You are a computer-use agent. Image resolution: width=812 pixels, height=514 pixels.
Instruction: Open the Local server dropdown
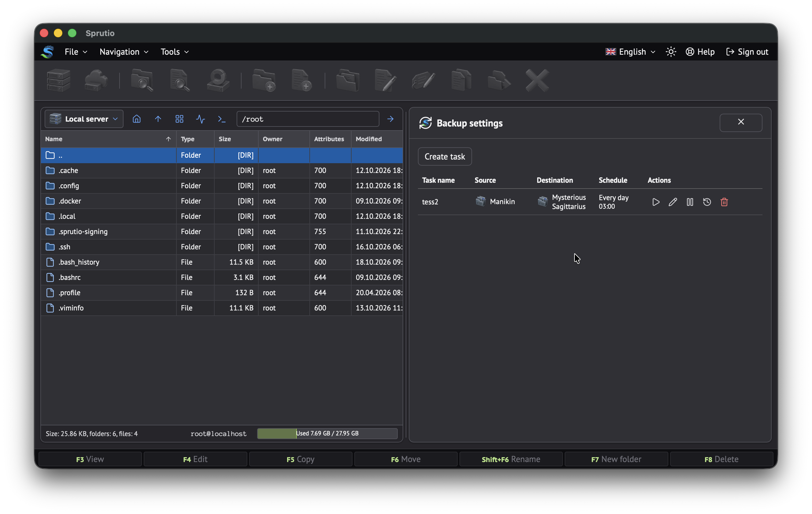coord(84,119)
